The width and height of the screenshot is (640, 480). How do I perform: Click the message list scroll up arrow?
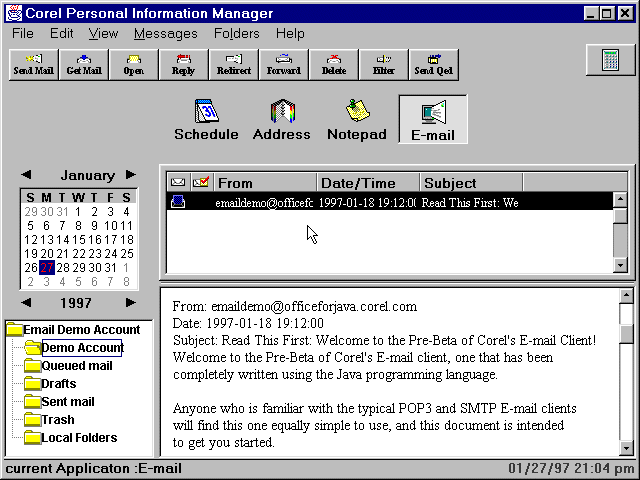[x=620, y=199]
